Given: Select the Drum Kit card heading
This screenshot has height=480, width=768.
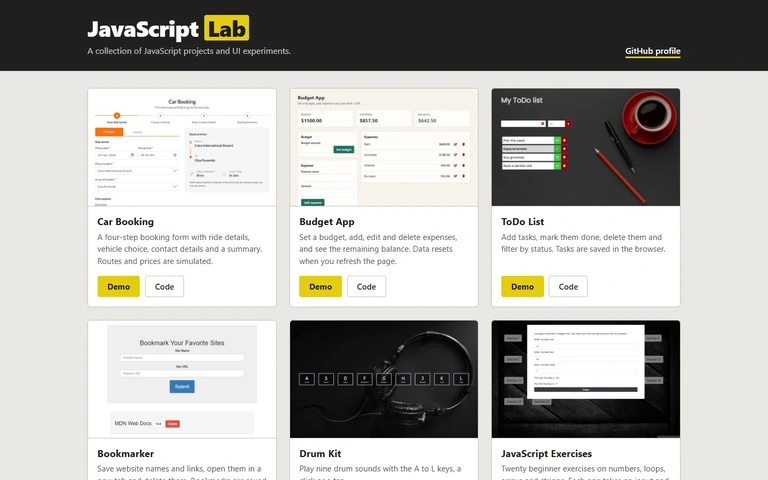Looking at the screenshot, I should point(320,454).
